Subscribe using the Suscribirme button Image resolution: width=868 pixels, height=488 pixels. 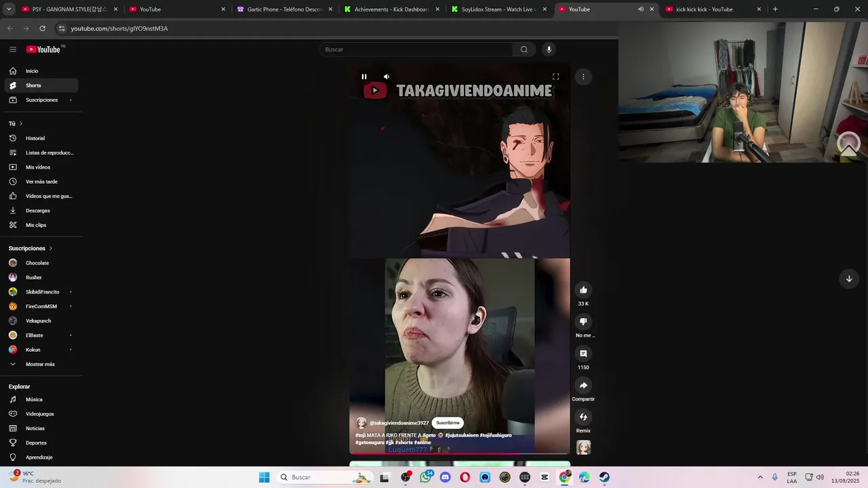click(448, 423)
